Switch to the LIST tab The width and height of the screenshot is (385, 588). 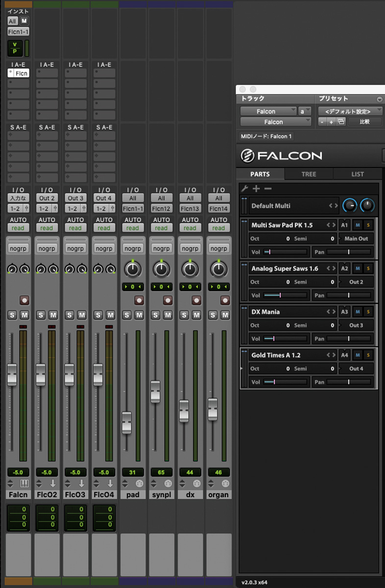click(358, 174)
